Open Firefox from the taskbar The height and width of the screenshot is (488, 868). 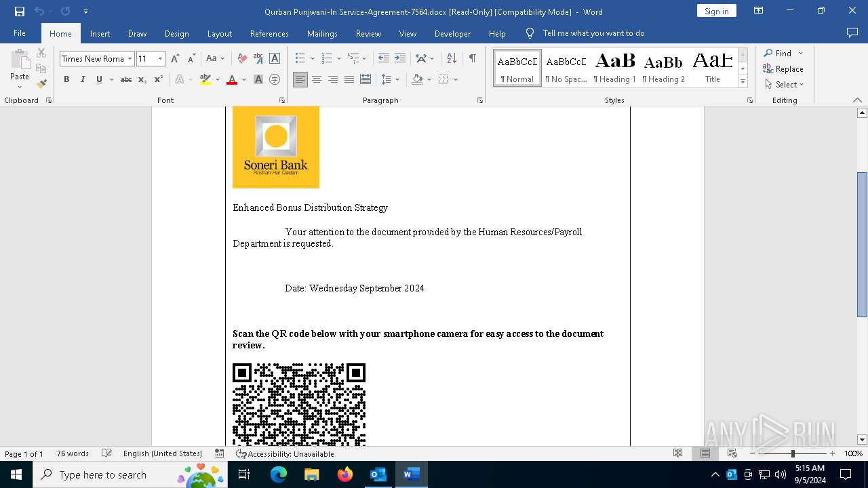coord(345,474)
